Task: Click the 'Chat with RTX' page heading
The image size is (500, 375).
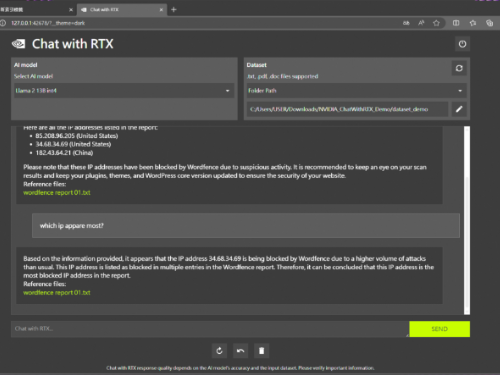Action: click(x=73, y=44)
